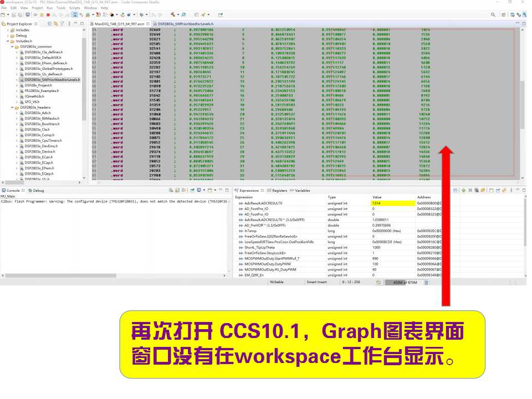Minimize the Project Explorer panel
Screen dimensions: 532x399
(76, 24)
